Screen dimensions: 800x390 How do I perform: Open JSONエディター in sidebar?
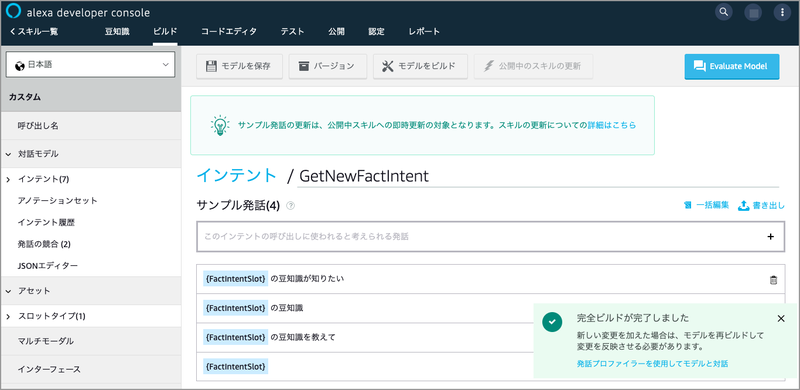point(47,266)
